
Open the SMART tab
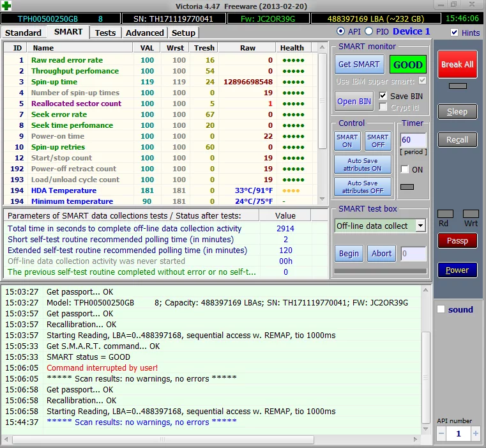point(68,32)
